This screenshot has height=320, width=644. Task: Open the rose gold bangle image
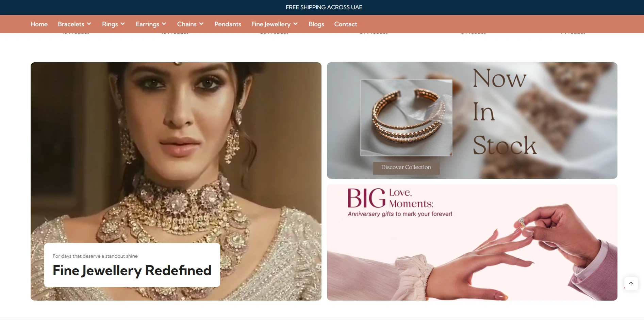point(406,118)
